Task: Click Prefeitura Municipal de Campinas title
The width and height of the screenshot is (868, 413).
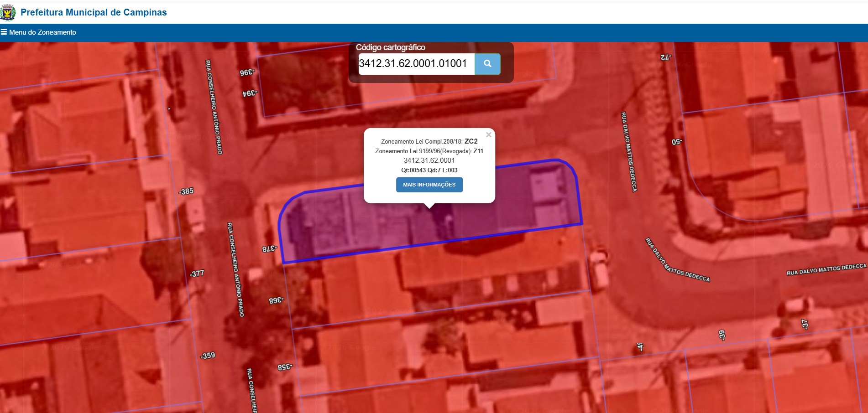Action: coord(94,12)
